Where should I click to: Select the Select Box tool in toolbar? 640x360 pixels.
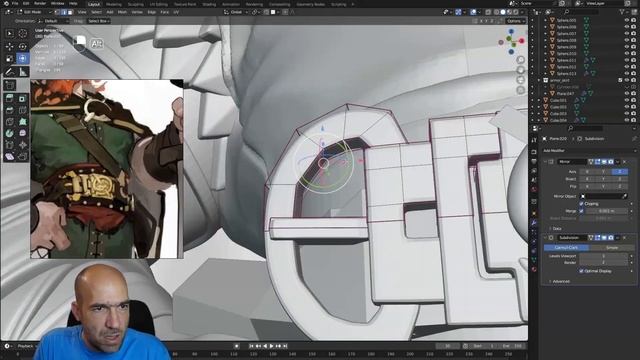[9, 33]
